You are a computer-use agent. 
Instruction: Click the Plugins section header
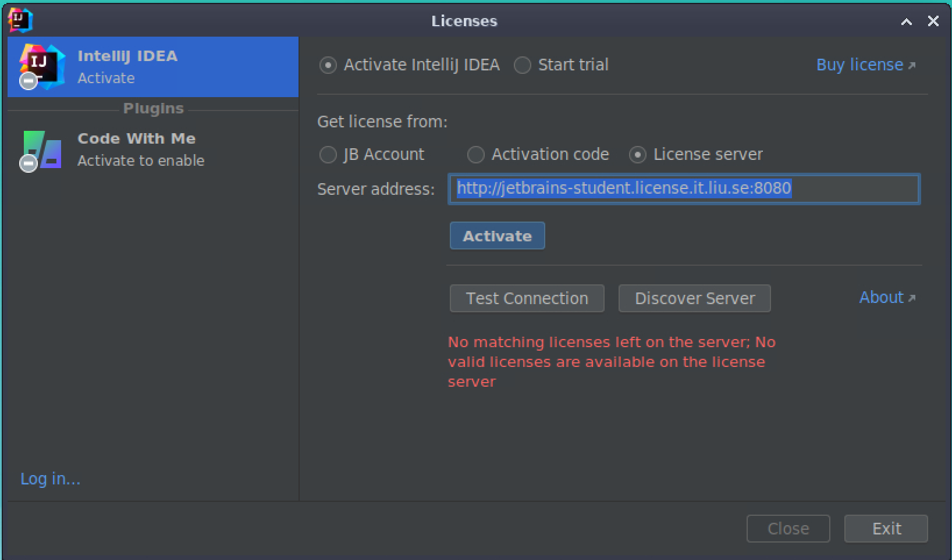(153, 109)
